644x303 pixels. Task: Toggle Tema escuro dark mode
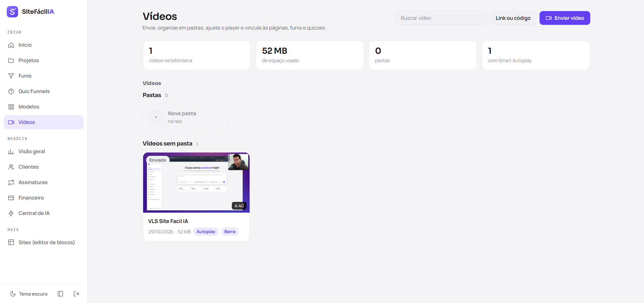point(29,294)
